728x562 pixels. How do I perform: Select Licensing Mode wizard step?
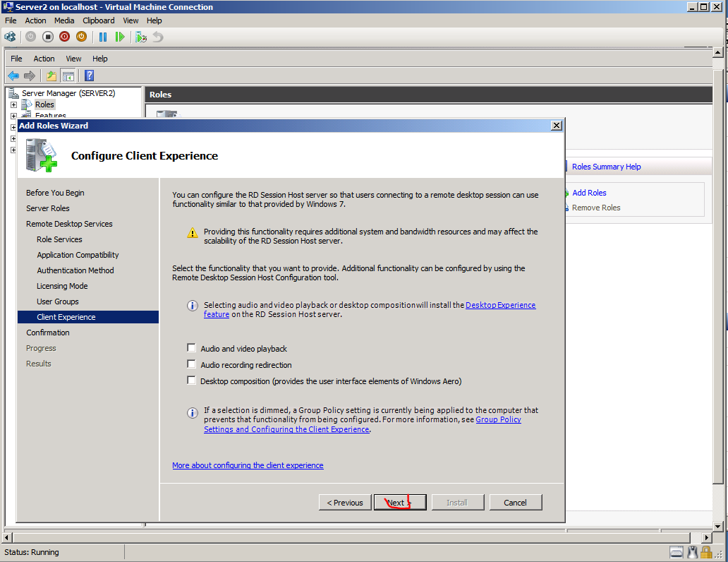[x=62, y=286]
